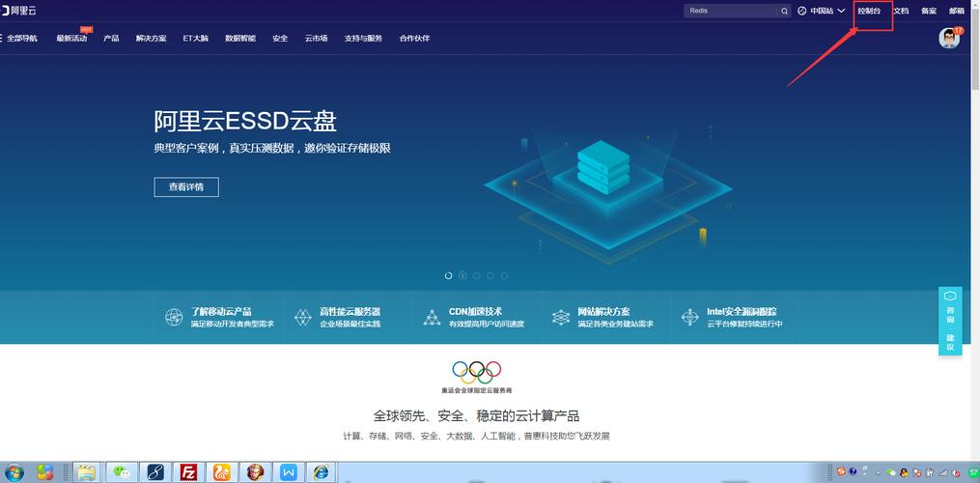Click the search magnifier icon beside Redis
Image resolution: width=980 pixels, height=483 pixels.
784,11
